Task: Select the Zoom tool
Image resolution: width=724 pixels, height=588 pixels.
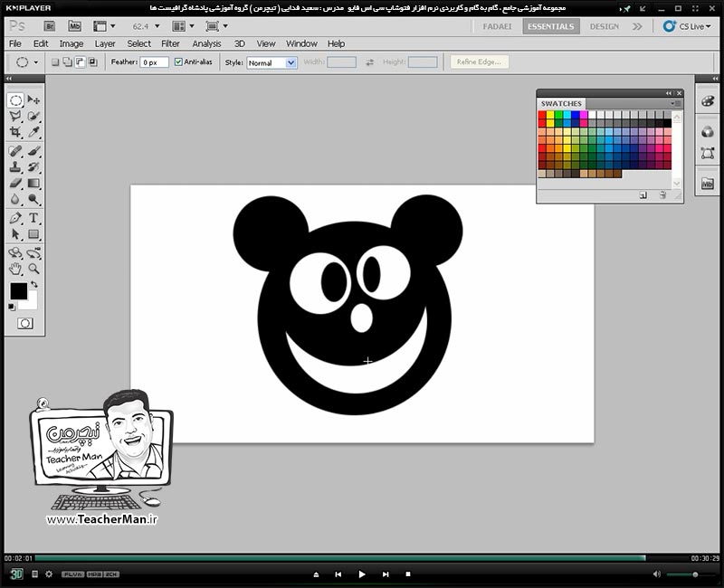Action: click(33, 269)
